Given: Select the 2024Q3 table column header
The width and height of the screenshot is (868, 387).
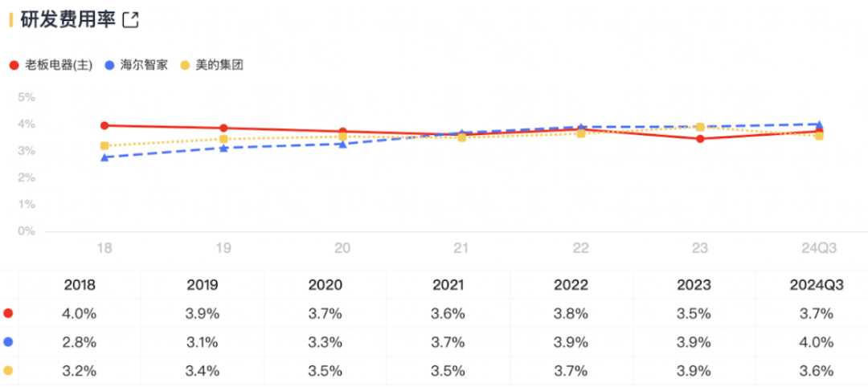Looking at the screenshot, I should [x=817, y=284].
